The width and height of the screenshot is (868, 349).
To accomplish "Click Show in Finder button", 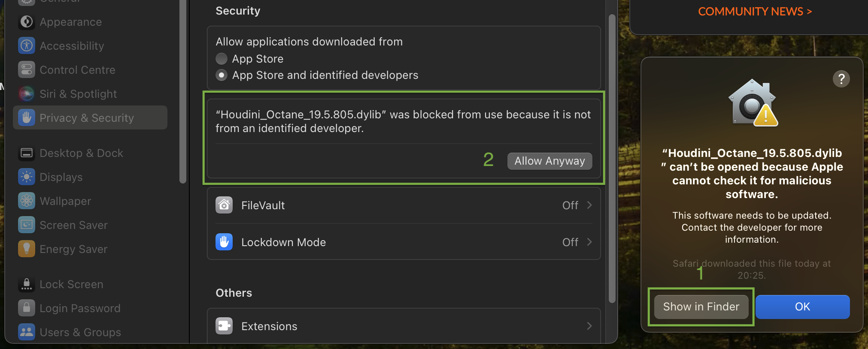I will [701, 307].
